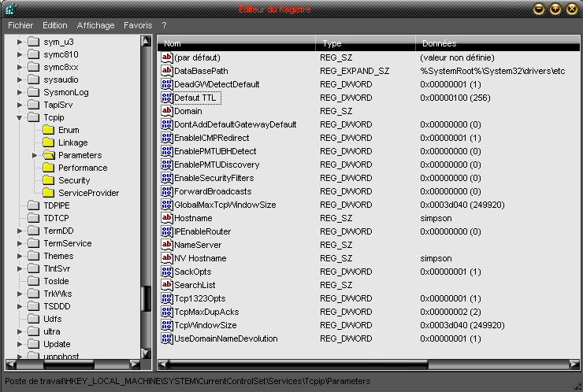The width and height of the screenshot is (583, 392).
Task: Click the icon of EnablePMTUBHDetect
Action: (166, 151)
